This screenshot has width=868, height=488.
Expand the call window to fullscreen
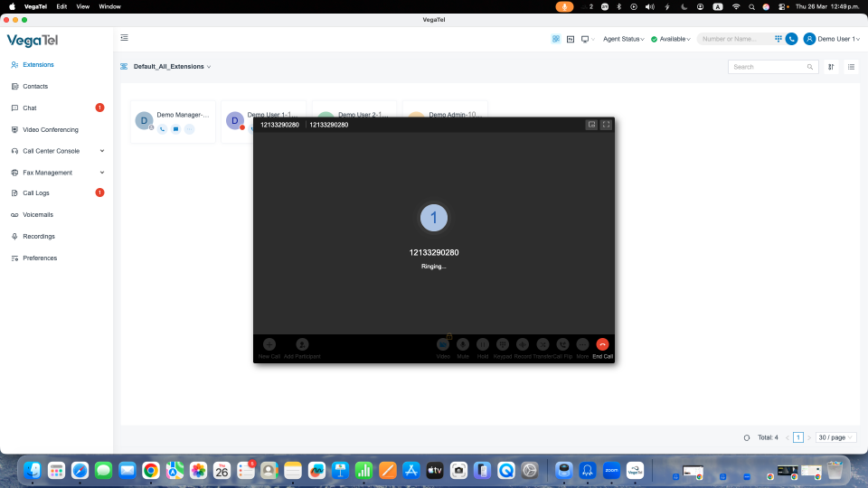click(x=606, y=125)
